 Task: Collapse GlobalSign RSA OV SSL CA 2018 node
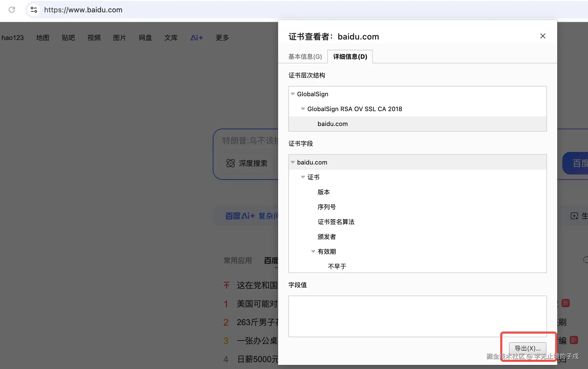(303, 109)
